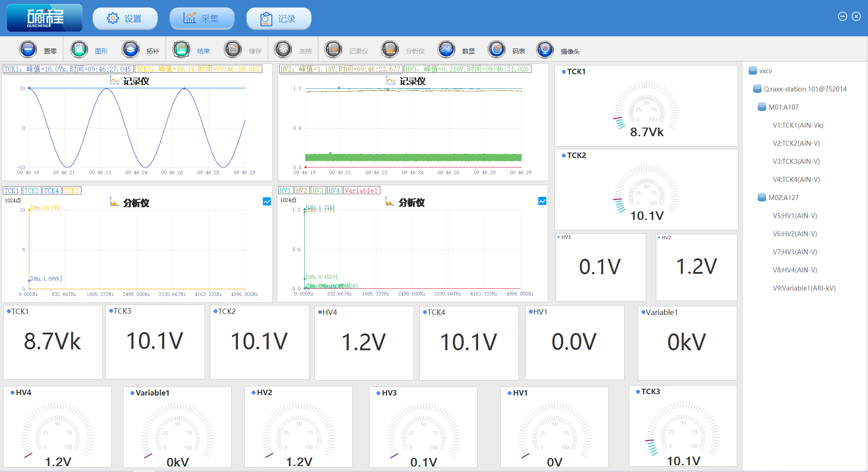Select V9:Variable1(ARI-kV) channel in tree
868x472 pixels.
pos(804,288)
